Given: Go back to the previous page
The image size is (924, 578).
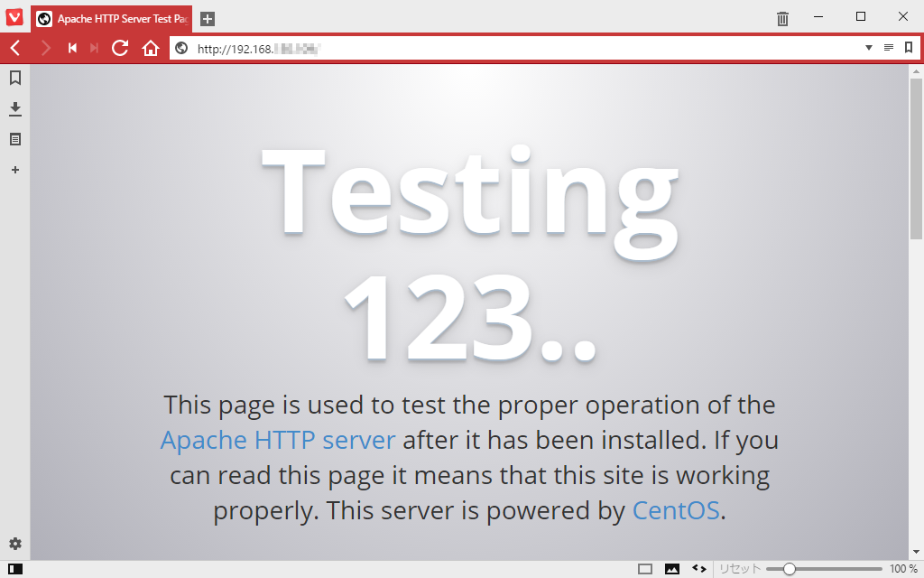Looking at the screenshot, I should [x=15, y=48].
